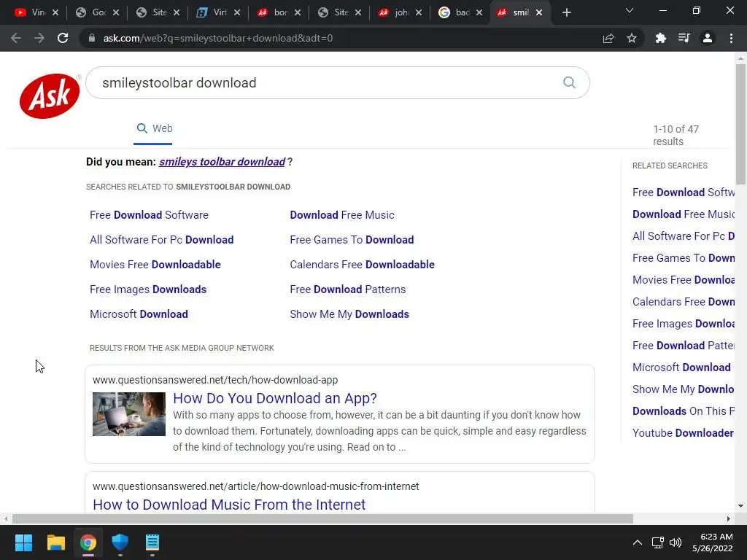The image size is (747, 560).
Task: Open the Notepad taskbar icon
Action: pos(152,542)
